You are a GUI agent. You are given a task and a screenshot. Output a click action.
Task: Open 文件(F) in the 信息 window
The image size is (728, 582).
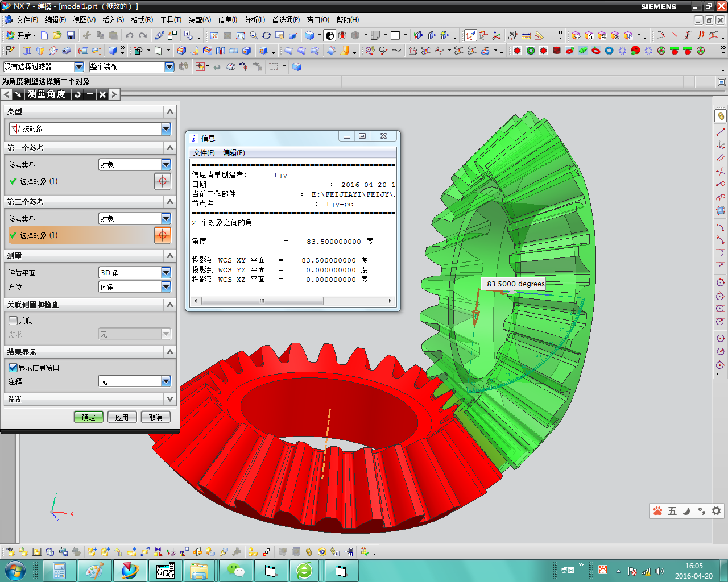[204, 153]
